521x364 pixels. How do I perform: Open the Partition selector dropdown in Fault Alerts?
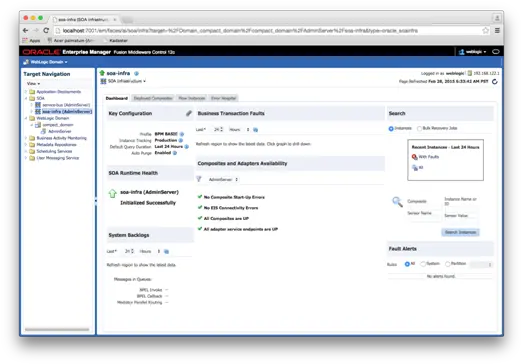point(481,264)
